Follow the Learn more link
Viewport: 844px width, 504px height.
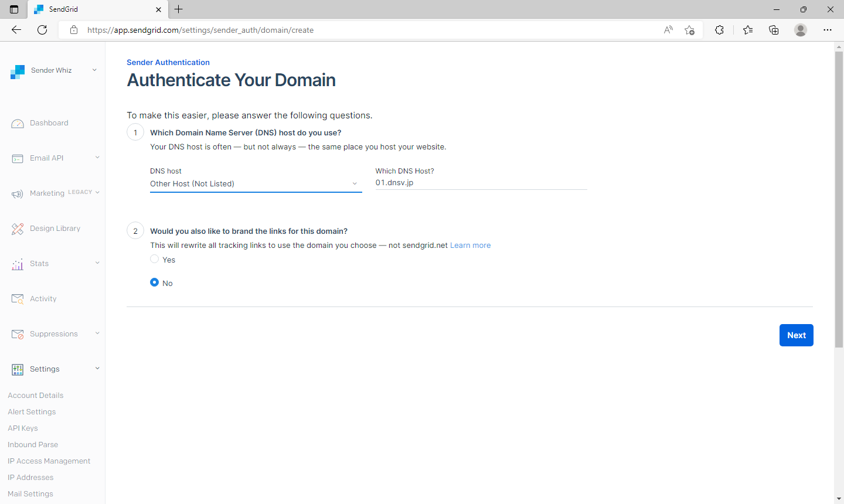(x=470, y=246)
